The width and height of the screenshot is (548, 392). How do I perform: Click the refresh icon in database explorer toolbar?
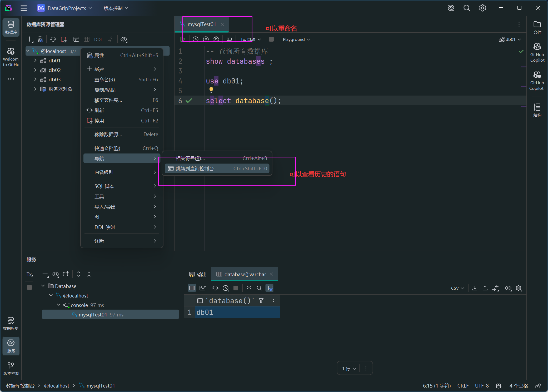point(53,39)
